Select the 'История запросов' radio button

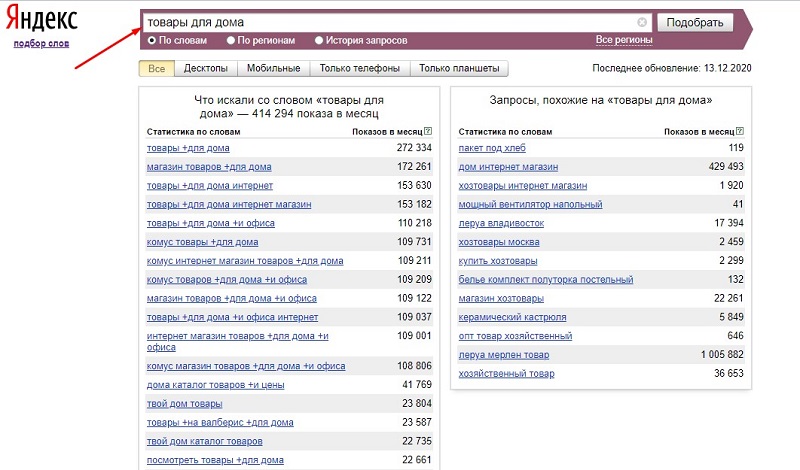pyautogui.click(x=319, y=41)
